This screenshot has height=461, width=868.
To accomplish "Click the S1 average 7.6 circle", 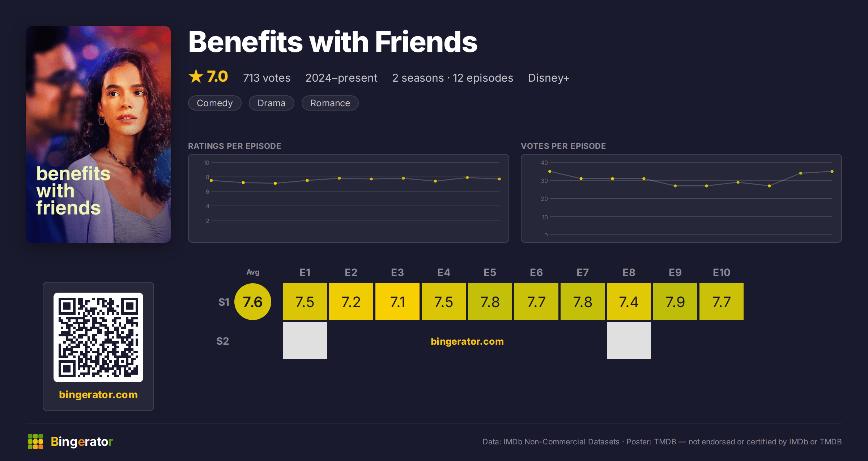I will click(253, 302).
